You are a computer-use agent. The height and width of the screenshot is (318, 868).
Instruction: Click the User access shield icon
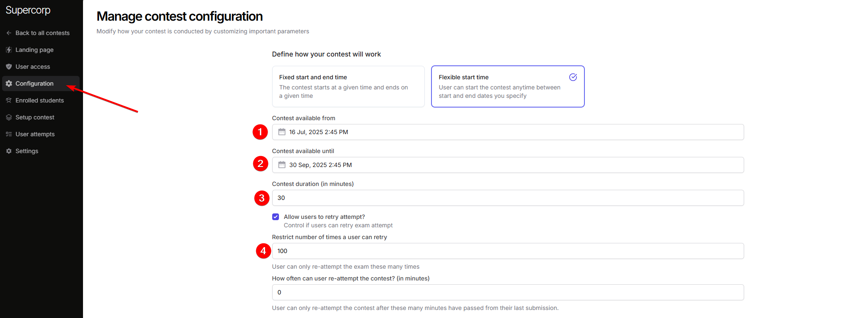[x=9, y=67]
